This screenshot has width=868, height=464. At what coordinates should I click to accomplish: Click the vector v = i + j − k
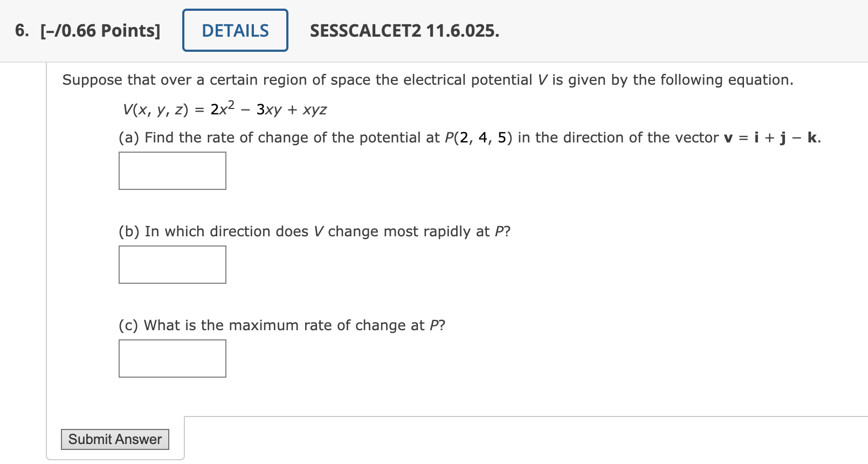772,138
